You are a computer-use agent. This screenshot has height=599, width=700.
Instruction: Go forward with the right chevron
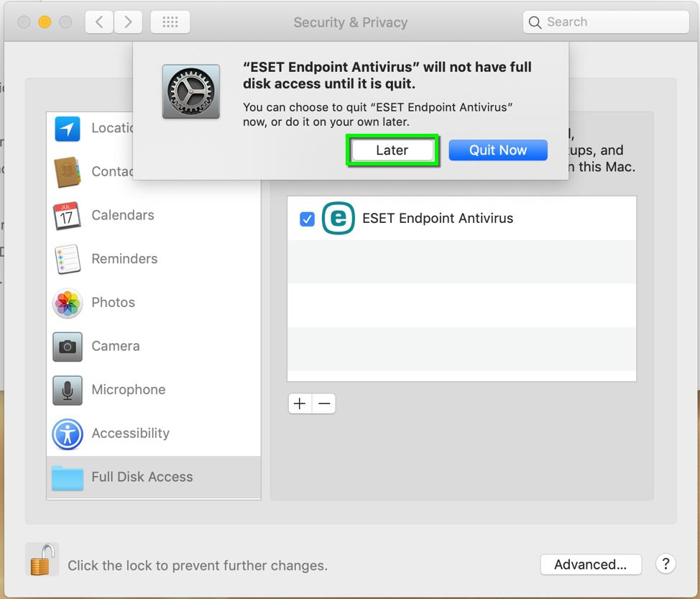128,22
